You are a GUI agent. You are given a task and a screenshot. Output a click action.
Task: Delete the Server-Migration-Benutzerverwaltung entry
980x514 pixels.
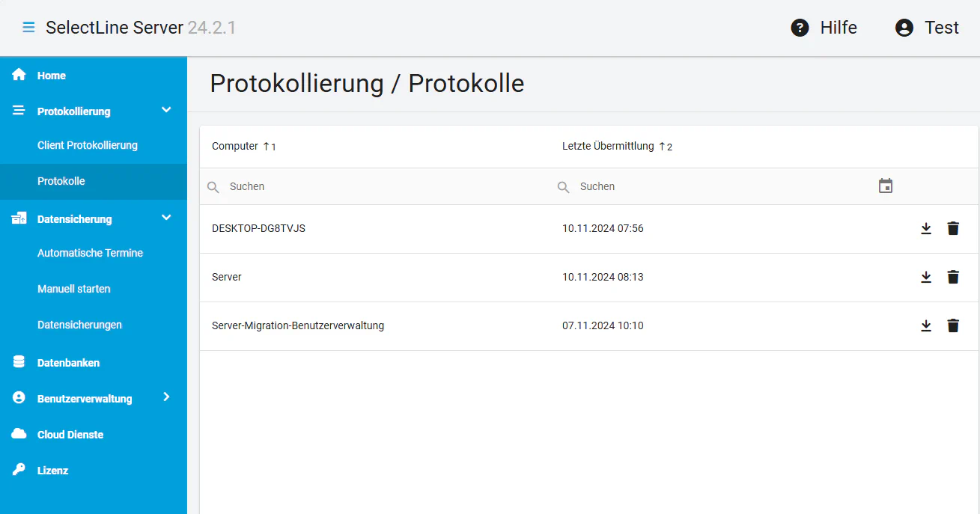point(952,325)
